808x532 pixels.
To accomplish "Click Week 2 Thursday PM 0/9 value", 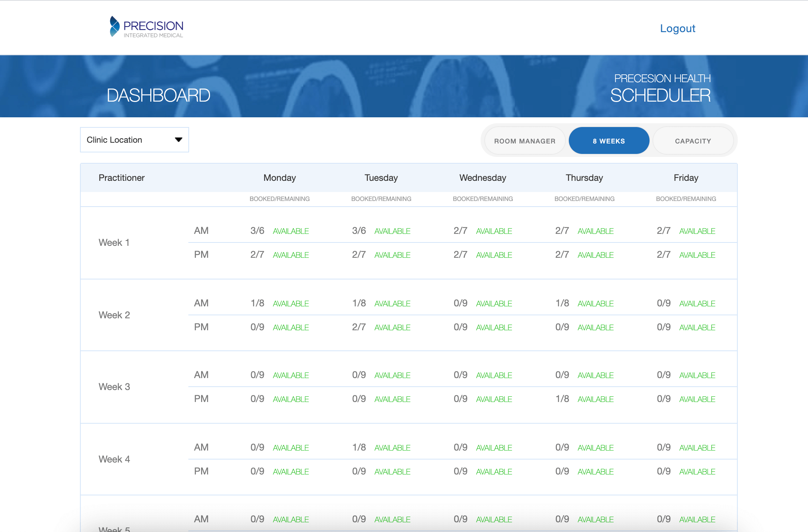I will pos(562,327).
